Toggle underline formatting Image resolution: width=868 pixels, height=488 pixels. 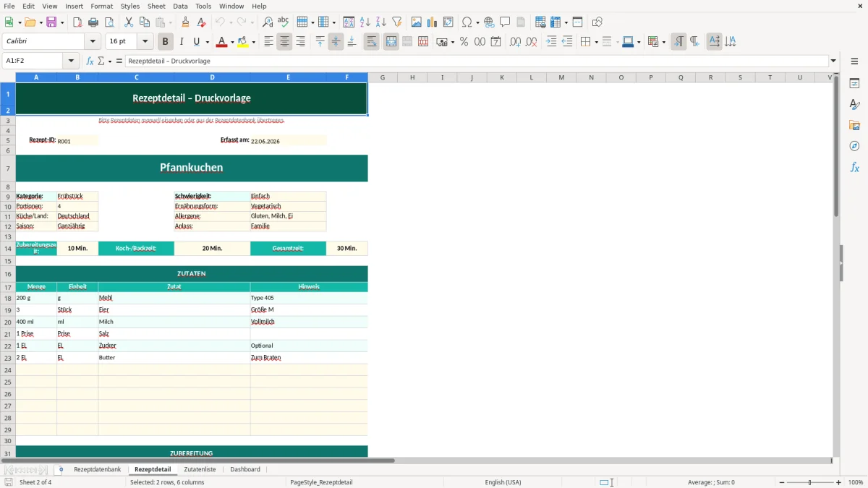pyautogui.click(x=197, y=42)
